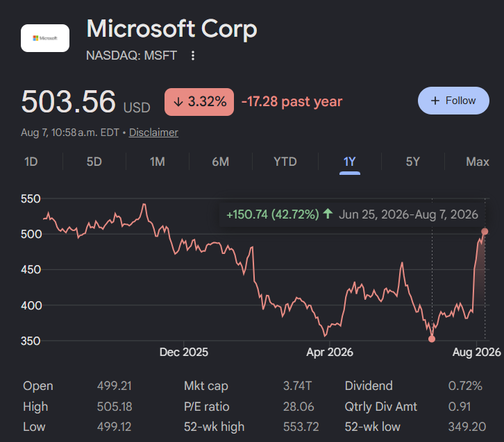Click the High value 505.18

(115, 407)
